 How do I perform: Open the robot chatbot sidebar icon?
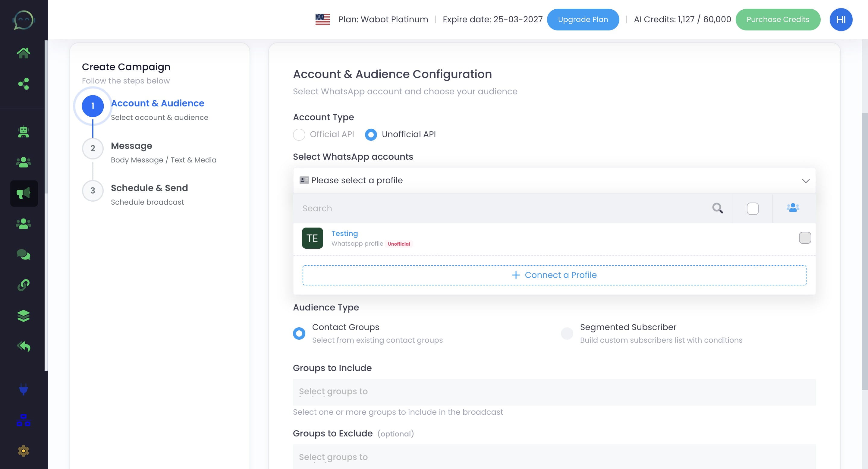[24, 132]
